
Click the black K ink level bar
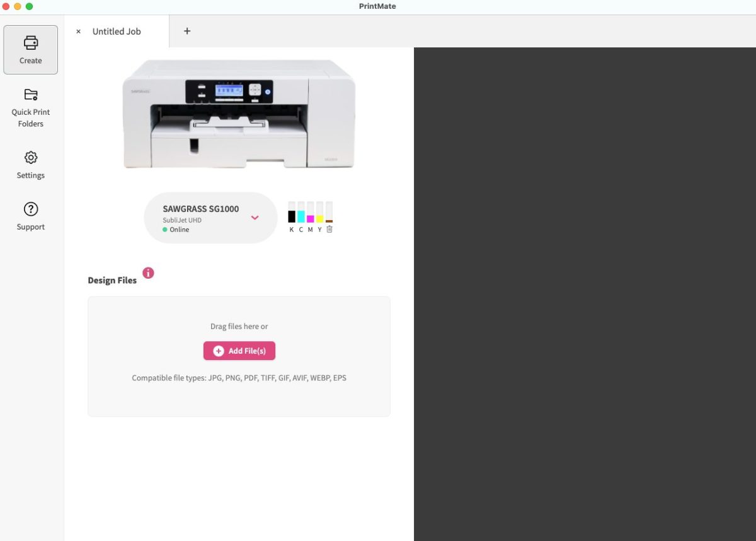click(292, 212)
